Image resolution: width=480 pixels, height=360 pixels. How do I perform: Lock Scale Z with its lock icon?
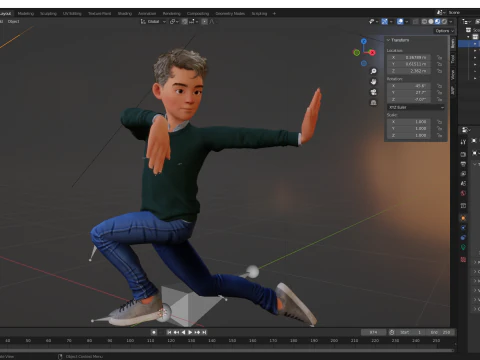pos(439,135)
